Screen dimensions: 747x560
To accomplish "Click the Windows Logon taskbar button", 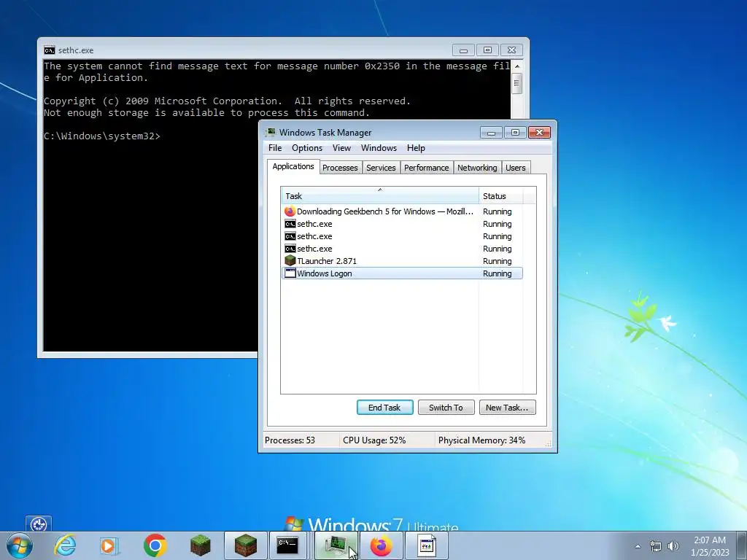I will click(426, 545).
